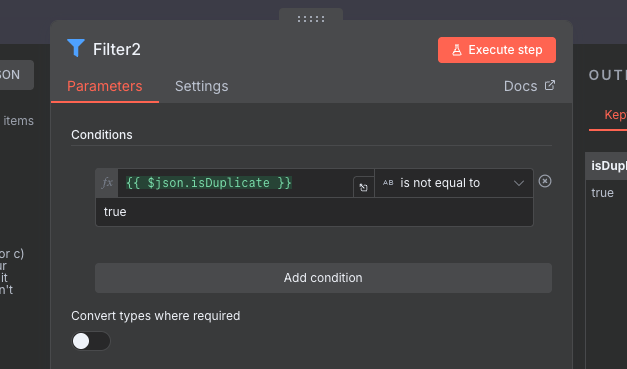Click the Execute step button
This screenshot has height=369, width=627.
coord(497,50)
